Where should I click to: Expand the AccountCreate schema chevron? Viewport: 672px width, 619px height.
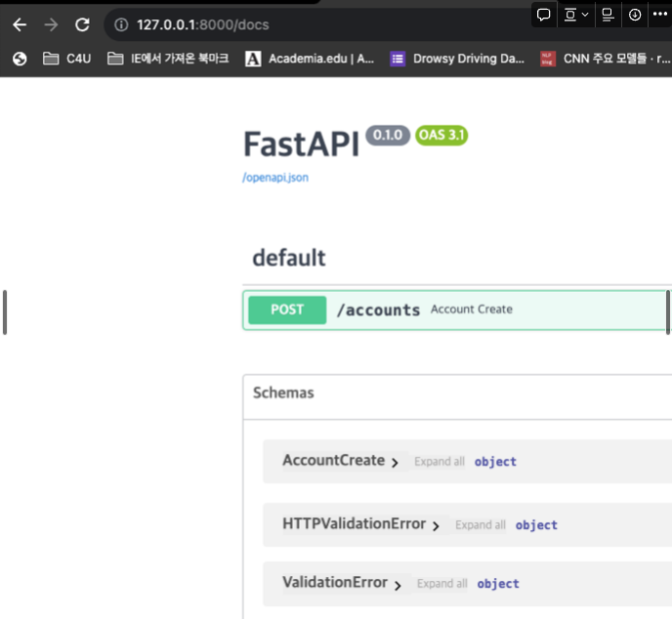coord(395,462)
